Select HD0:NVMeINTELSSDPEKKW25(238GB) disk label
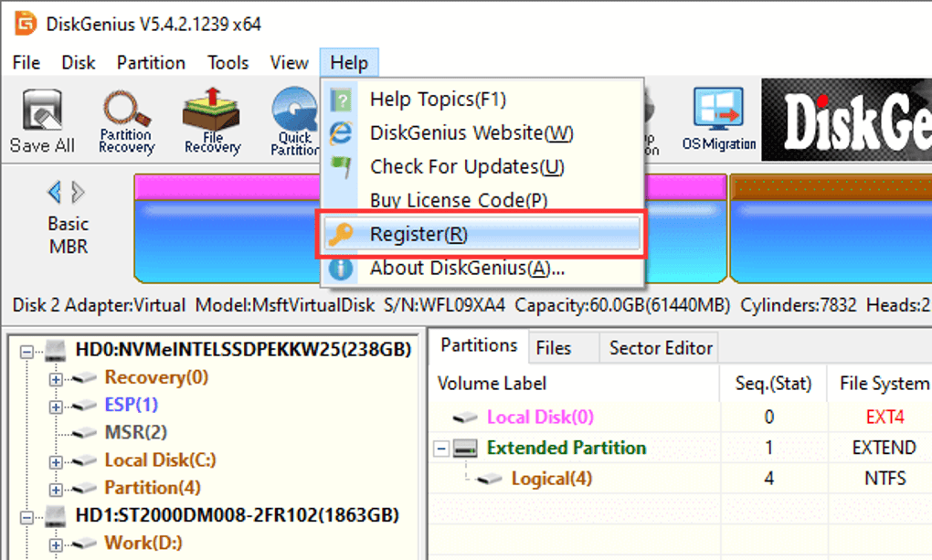The image size is (932, 560). point(243,350)
